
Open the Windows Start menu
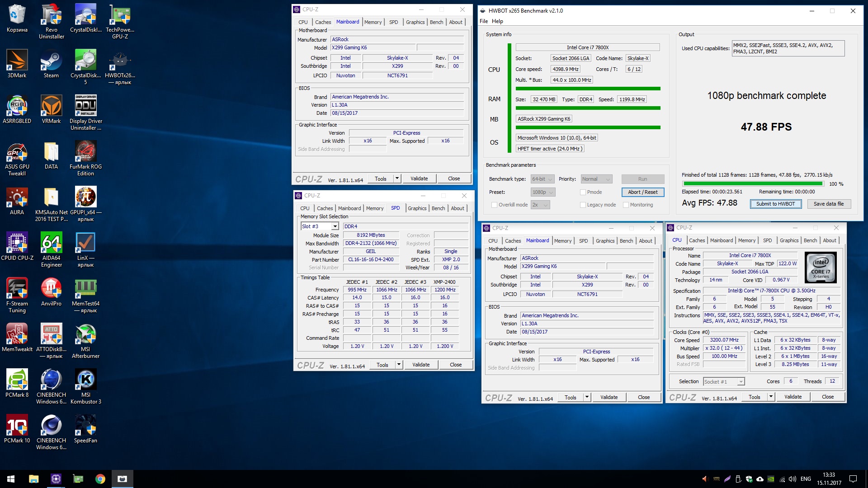11,479
